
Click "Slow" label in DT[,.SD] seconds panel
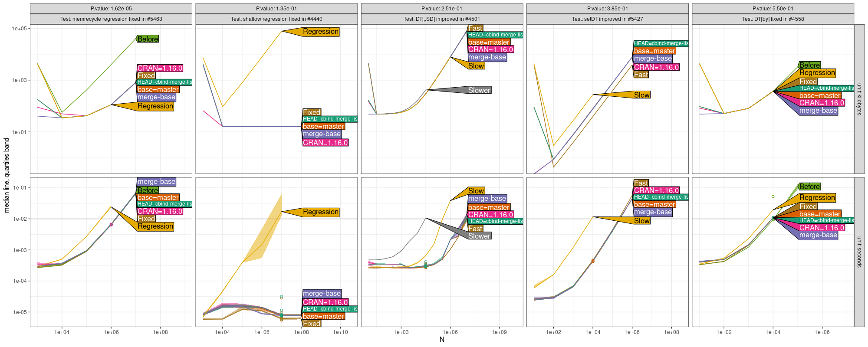476,191
